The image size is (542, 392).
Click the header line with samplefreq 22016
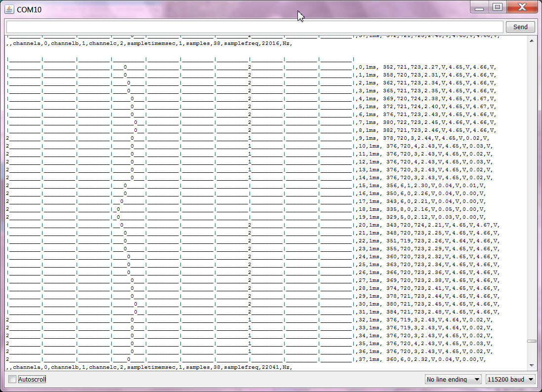(149, 43)
